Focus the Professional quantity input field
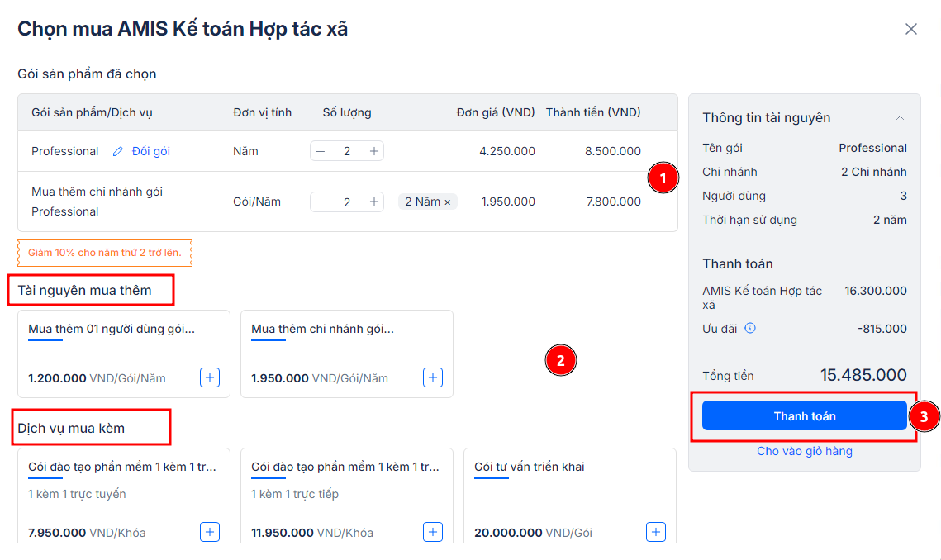The width and height of the screenshot is (941, 560). pyautogui.click(x=347, y=151)
